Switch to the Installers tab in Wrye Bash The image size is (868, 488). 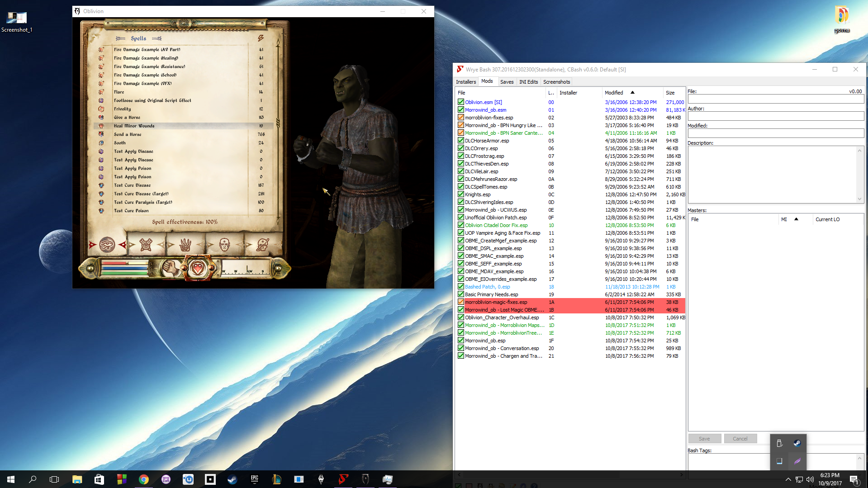point(466,82)
